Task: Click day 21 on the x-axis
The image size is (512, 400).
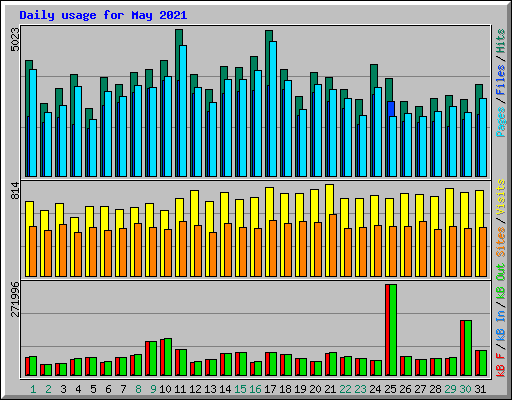Action: point(330,389)
